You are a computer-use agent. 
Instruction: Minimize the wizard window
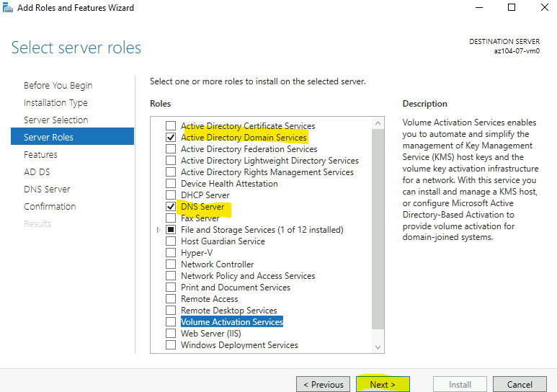[479, 7]
